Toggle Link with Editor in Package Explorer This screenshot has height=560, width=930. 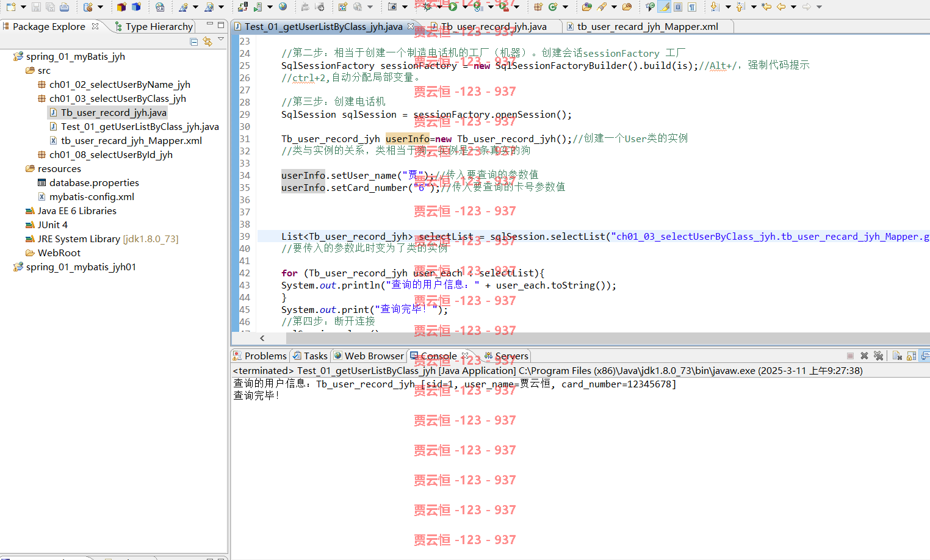[x=207, y=41]
